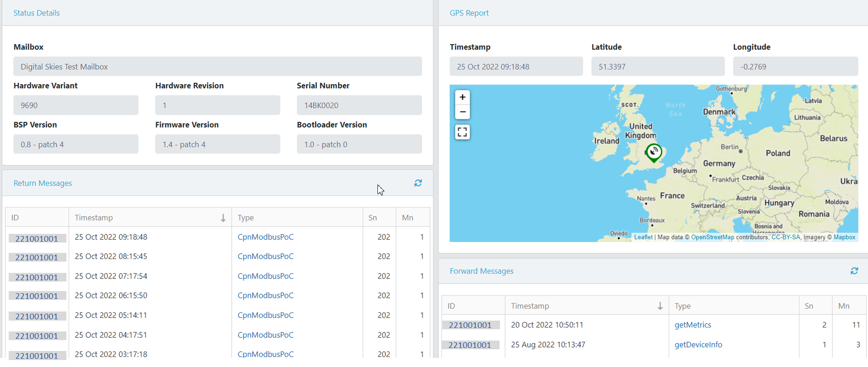The height and width of the screenshot is (367, 868).
Task: Open the OpenStreetMap attribution link
Action: [713, 237]
